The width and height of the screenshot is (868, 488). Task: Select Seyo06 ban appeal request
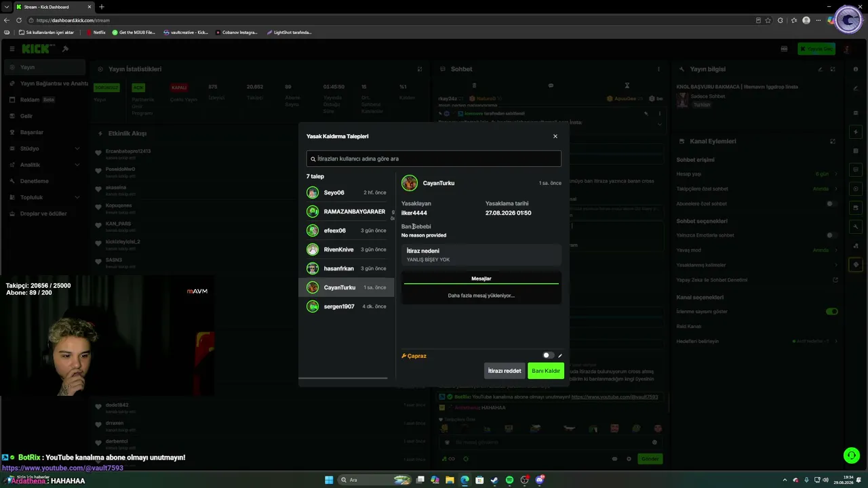(347, 192)
